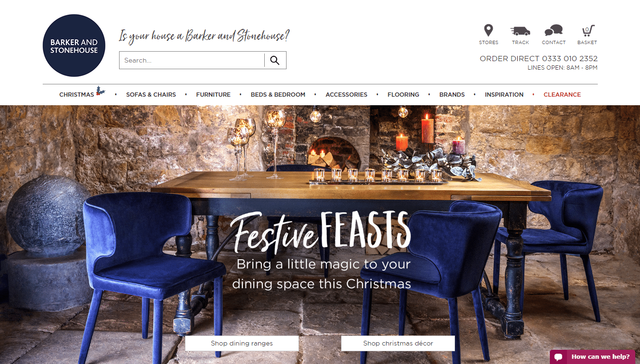Click the magnifying glass search icon

[x=275, y=60]
